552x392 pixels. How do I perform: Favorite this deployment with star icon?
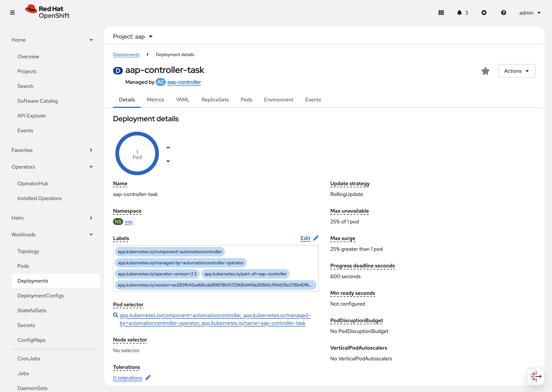pyautogui.click(x=485, y=71)
